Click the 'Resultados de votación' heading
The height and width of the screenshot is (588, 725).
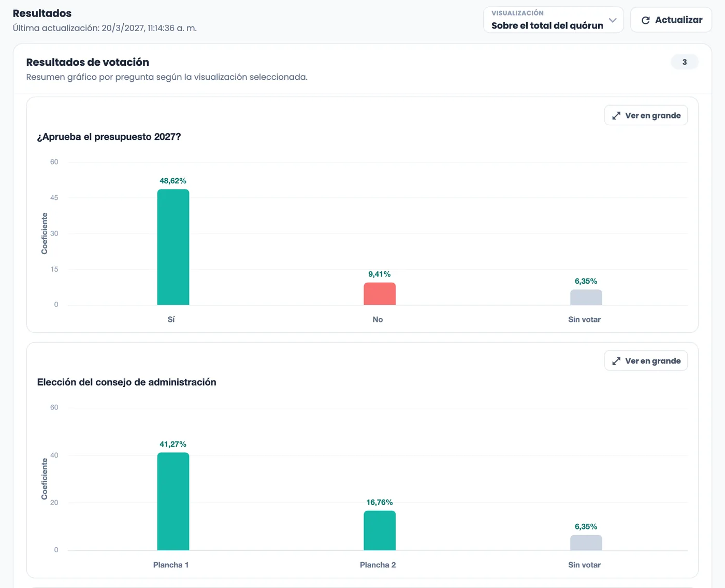pyautogui.click(x=88, y=62)
